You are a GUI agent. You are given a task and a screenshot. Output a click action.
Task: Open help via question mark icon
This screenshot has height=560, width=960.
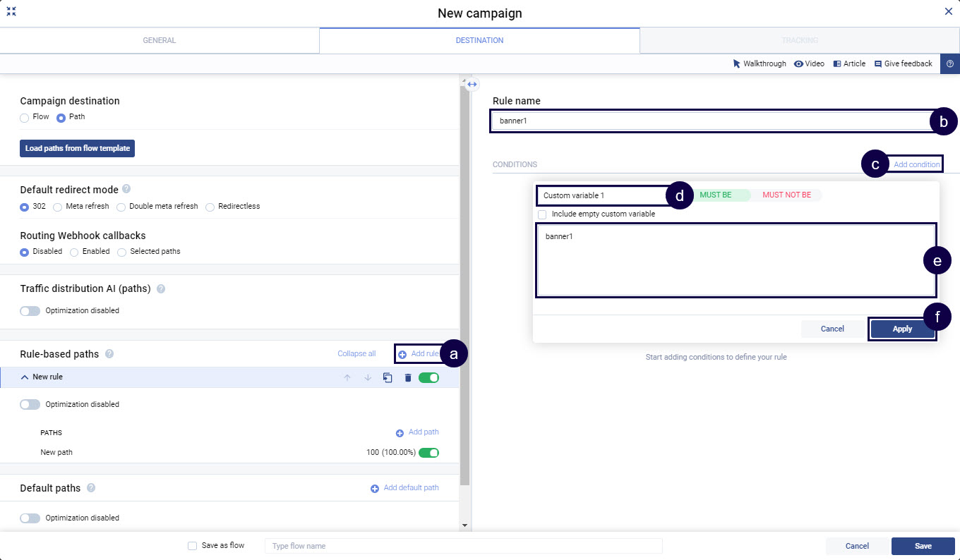click(x=949, y=63)
